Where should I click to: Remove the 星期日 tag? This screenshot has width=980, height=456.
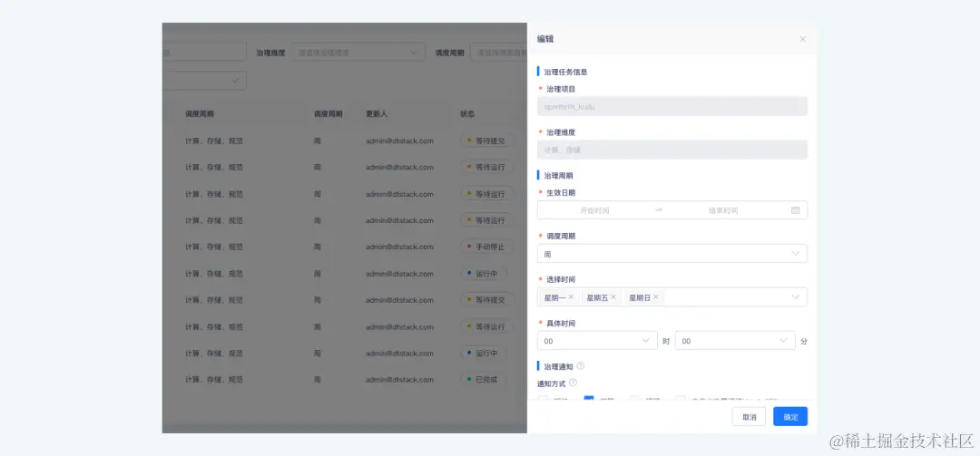656,297
